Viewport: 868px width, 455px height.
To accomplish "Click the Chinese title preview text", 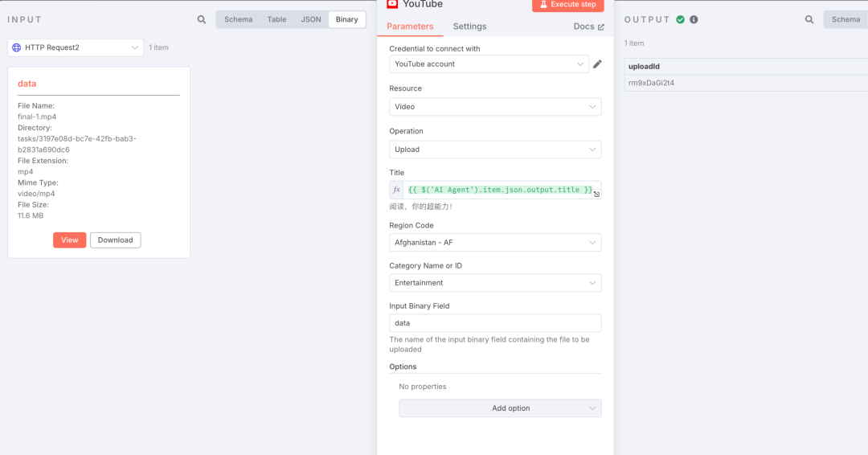I will pos(420,207).
